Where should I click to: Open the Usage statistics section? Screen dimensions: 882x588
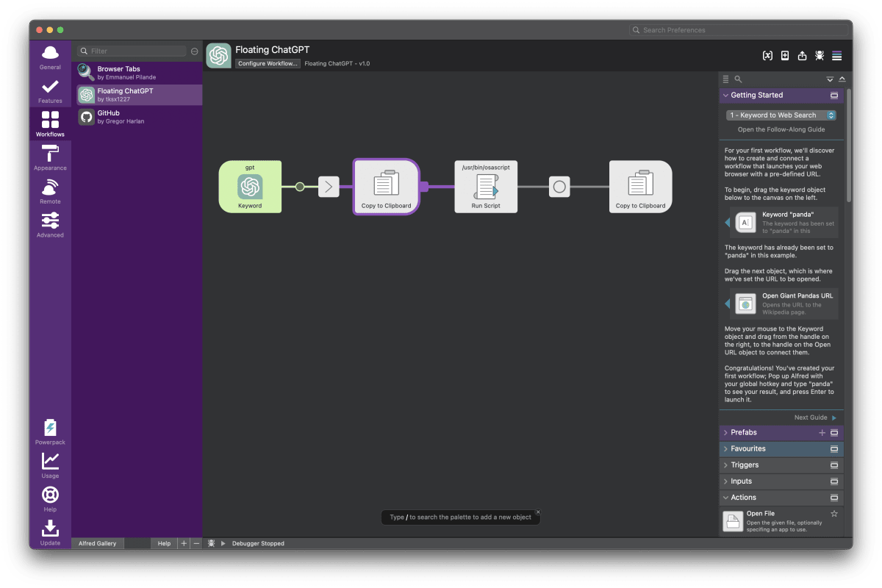coord(50,466)
